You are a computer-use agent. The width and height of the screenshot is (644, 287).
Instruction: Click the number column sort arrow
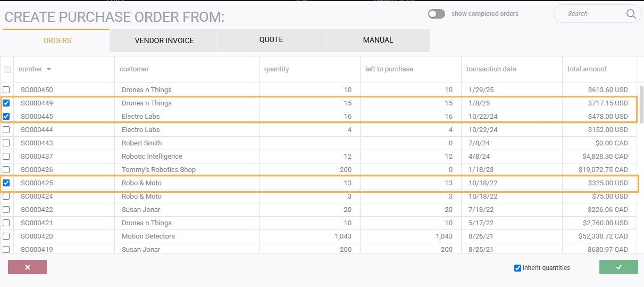[x=49, y=69]
